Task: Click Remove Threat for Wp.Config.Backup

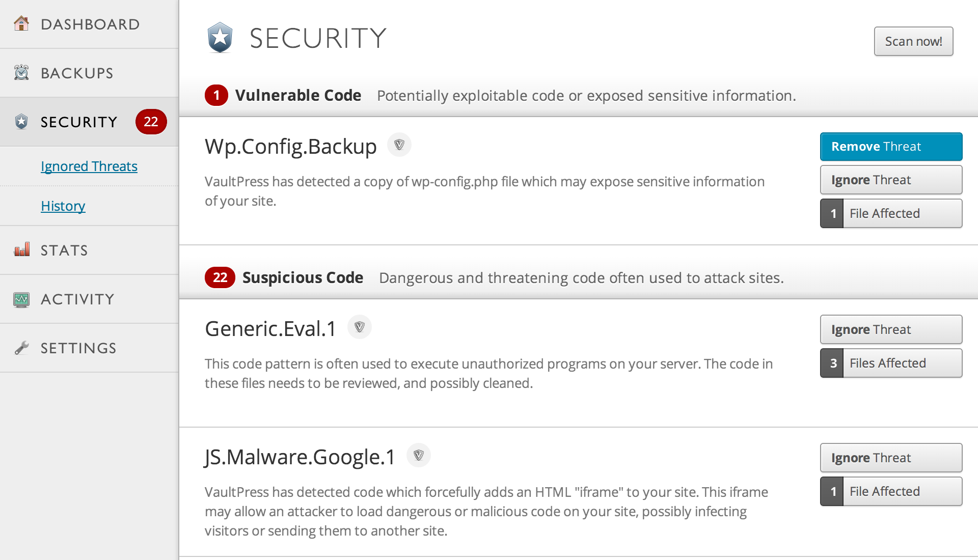Action: 891,147
